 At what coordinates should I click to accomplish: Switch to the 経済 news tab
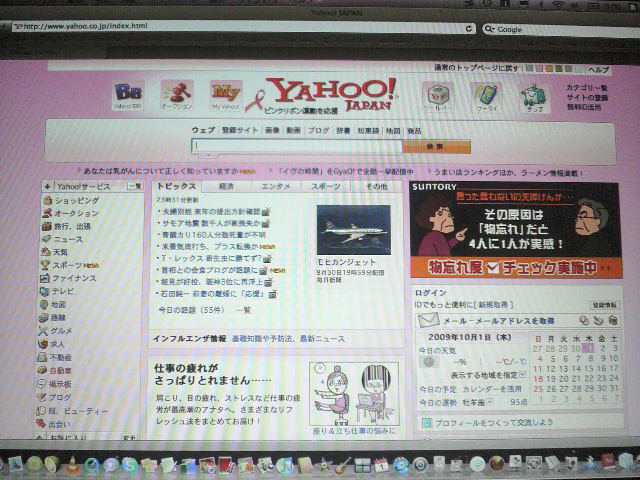point(226,187)
